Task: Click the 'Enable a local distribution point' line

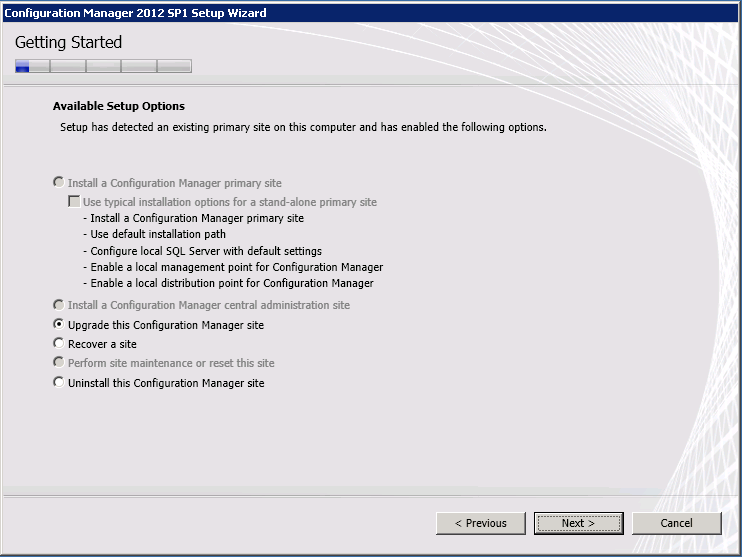Action: [x=232, y=283]
